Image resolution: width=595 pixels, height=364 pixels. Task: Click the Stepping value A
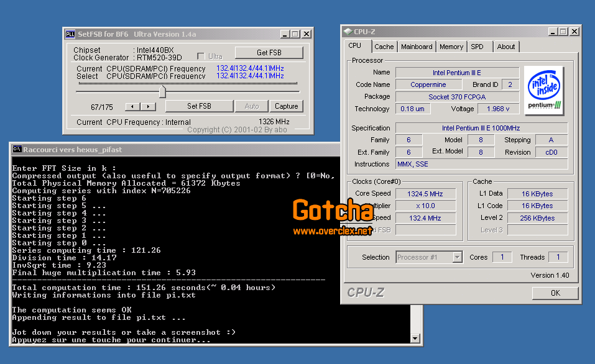point(551,140)
